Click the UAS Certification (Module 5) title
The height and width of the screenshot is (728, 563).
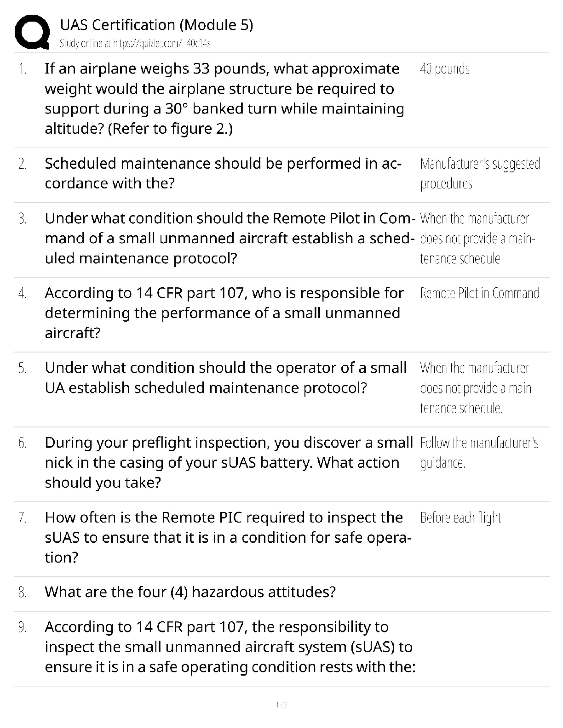point(156,24)
